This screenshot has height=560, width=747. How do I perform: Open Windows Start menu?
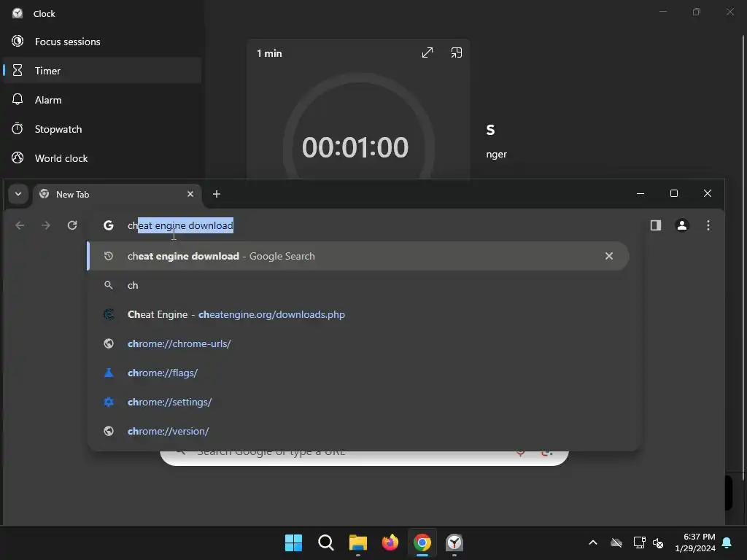click(x=293, y=542)
